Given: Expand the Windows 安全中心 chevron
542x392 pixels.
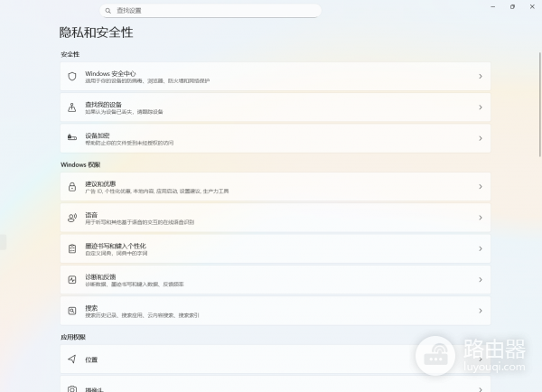Looking at the screenshot, I should coord(481,77).
